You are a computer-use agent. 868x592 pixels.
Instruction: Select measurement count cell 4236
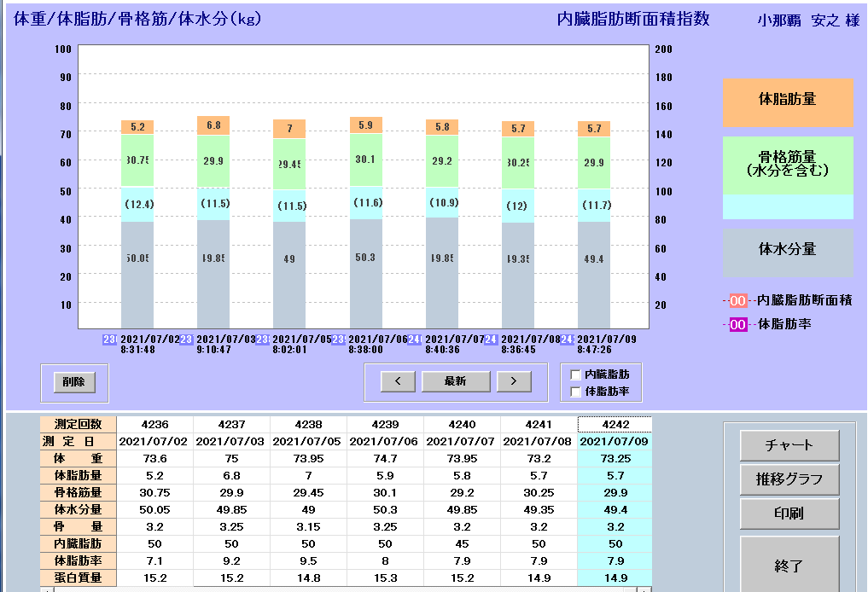pyautogui.click(x=155, y=424)
